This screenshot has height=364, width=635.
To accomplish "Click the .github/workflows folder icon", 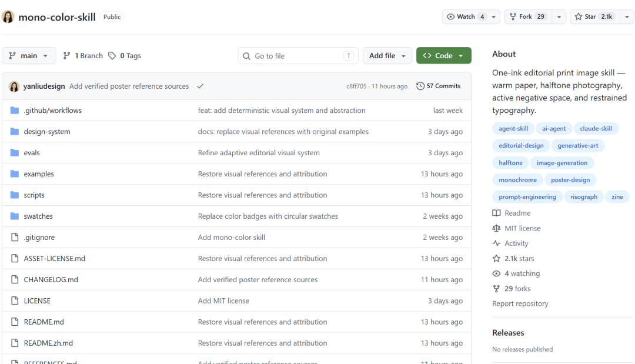I will point(15,111).
